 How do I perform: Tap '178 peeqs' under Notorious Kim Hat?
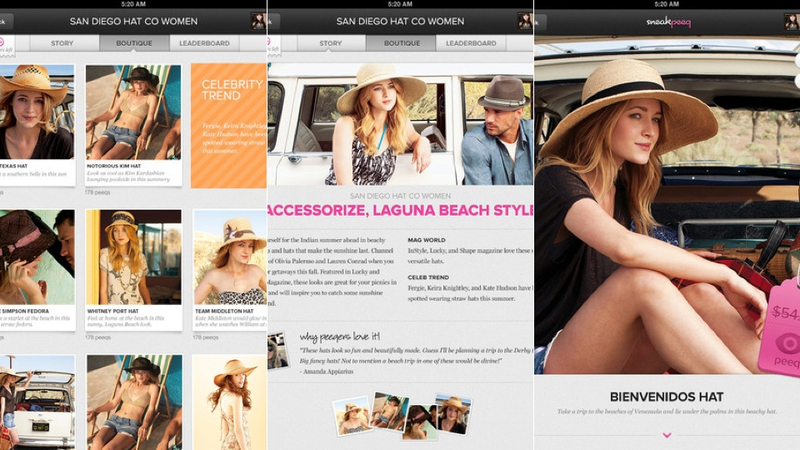tap(97, 192)
